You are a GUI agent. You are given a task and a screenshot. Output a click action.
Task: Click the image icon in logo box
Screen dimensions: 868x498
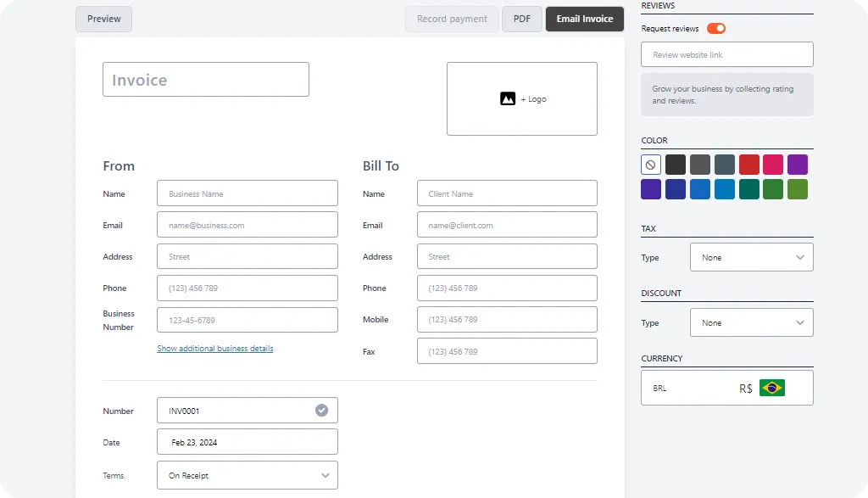[508, 99]
